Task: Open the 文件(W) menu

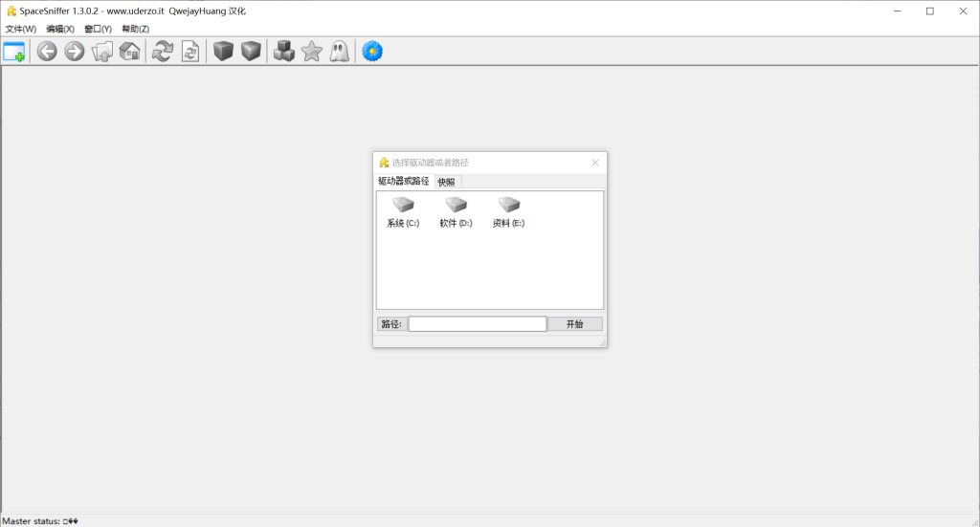Action: [x=21, y=29]
